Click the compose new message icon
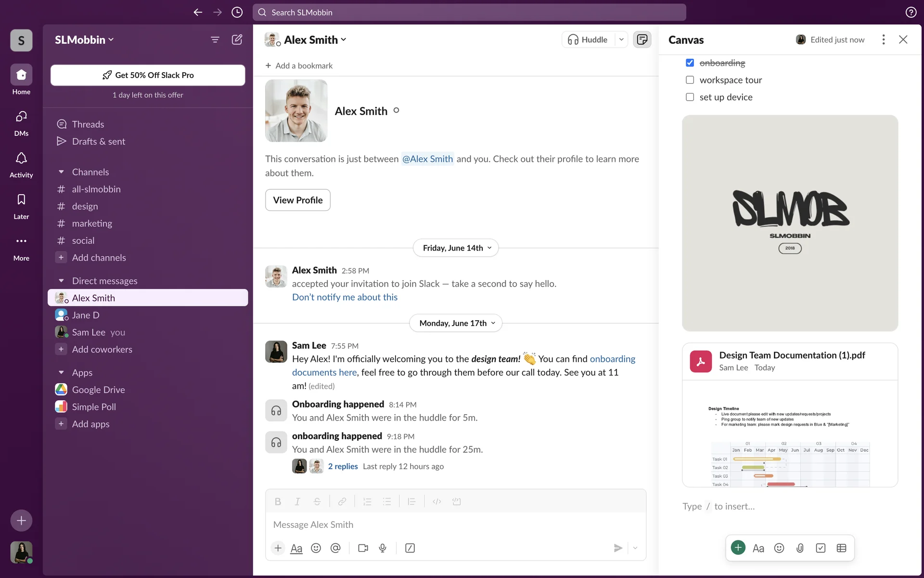This screenshot has height=578, width=924. (x=237, y=39)
